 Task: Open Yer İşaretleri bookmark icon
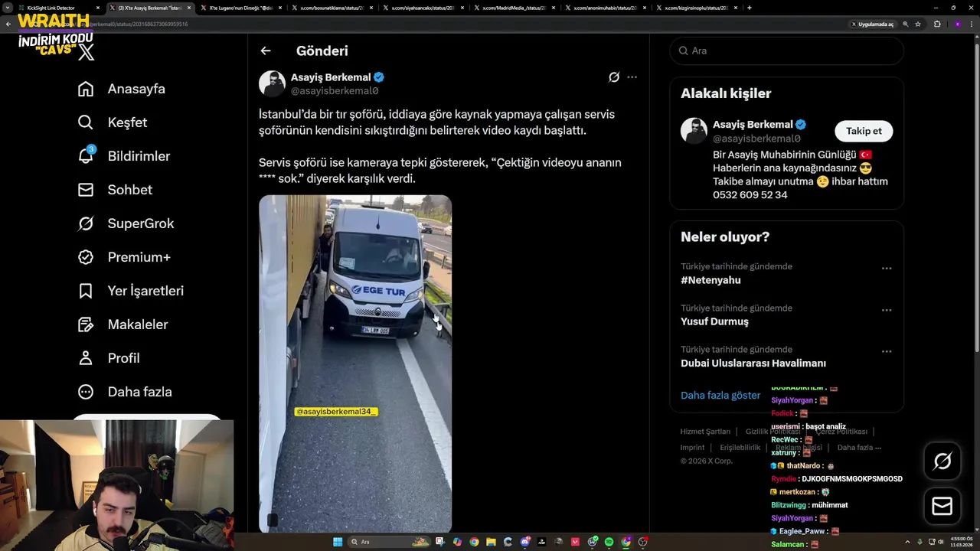pyautogui.click(x=86, y=291)
